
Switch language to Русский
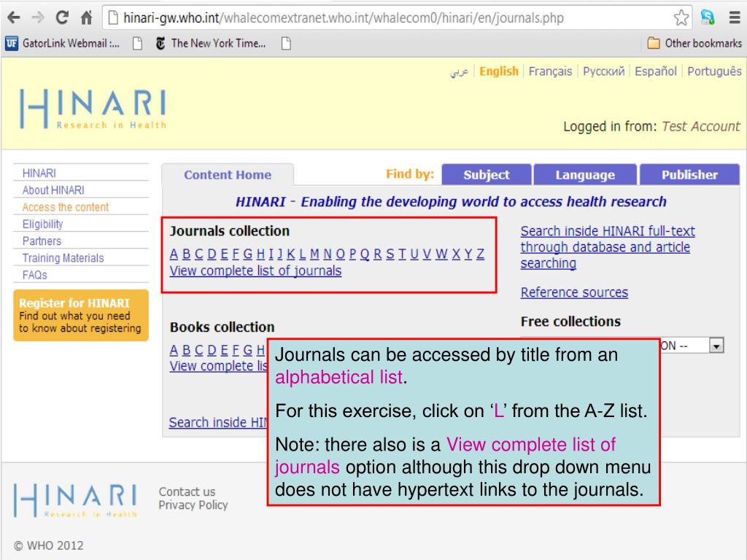coord(603,71)
